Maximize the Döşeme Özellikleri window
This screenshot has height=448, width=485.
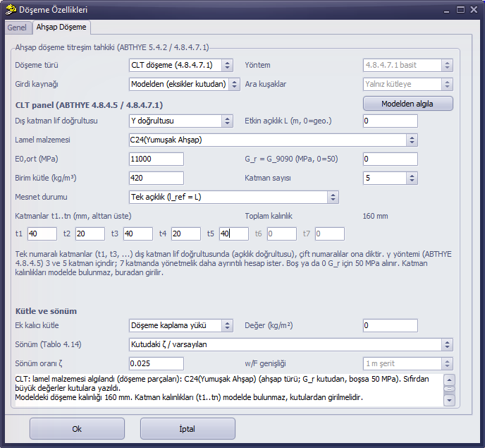(460, 10)
